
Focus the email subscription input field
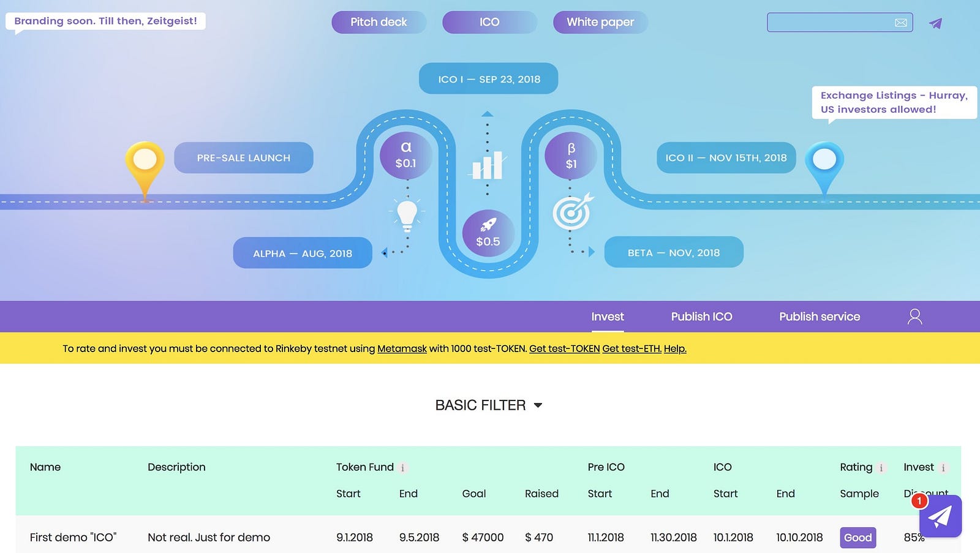pos(830,23)
